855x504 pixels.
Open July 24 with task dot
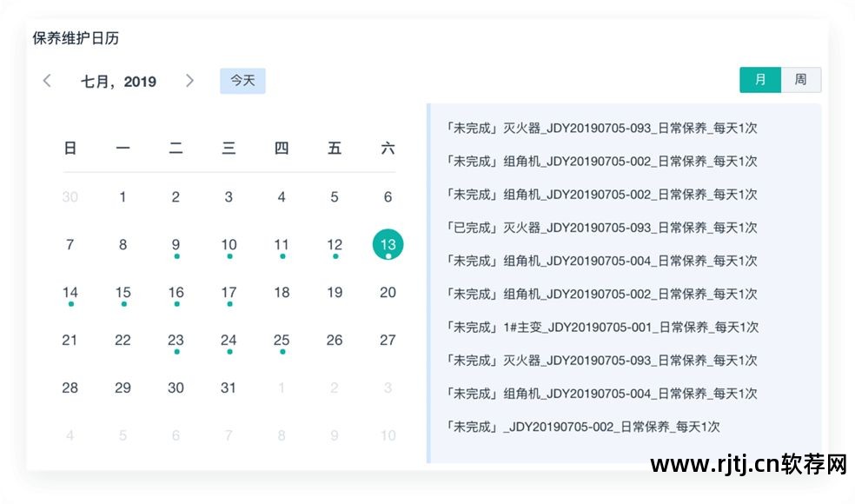click(229, 341)
